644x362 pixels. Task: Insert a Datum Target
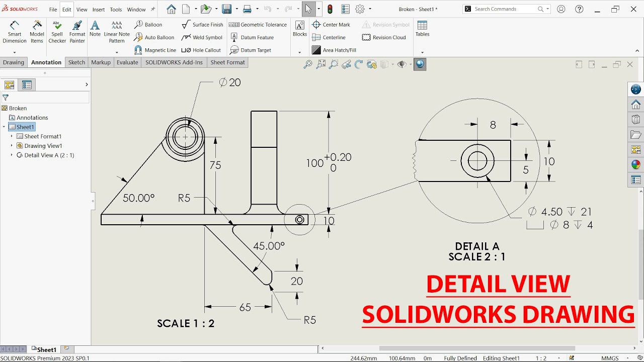point(251,50)
